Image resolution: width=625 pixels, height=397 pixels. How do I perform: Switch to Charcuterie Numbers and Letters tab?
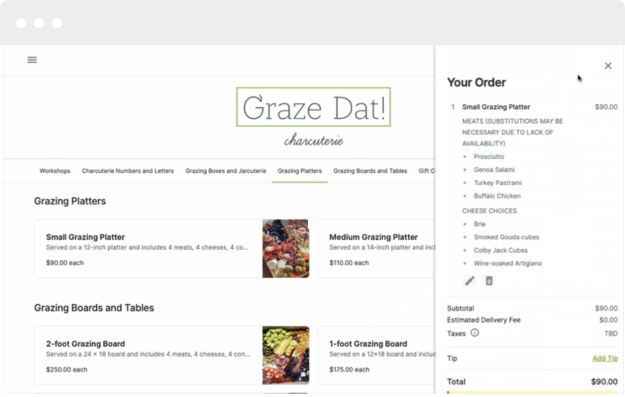click(x=128, y=171)
